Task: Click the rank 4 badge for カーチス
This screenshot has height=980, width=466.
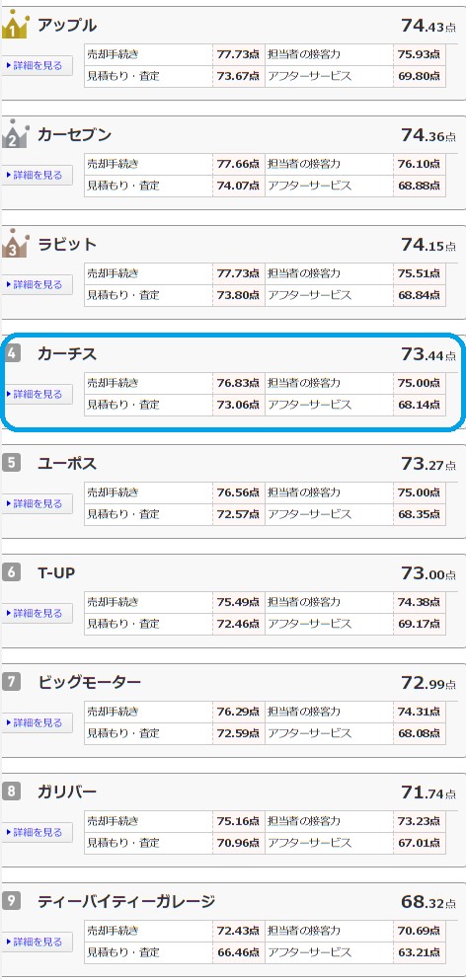Action: click(12, 353)
